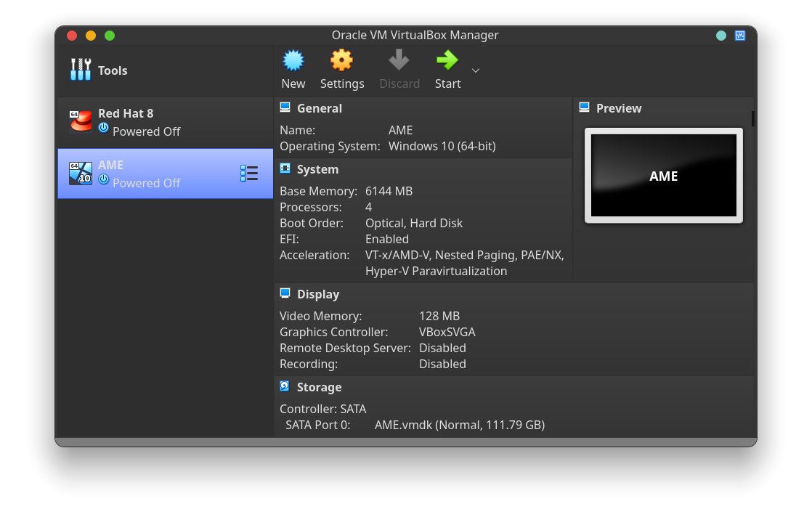
Task: Click 'AME.vmdk (Normal, 111.79 GB)' disk entry
Action: click(459, 425)
